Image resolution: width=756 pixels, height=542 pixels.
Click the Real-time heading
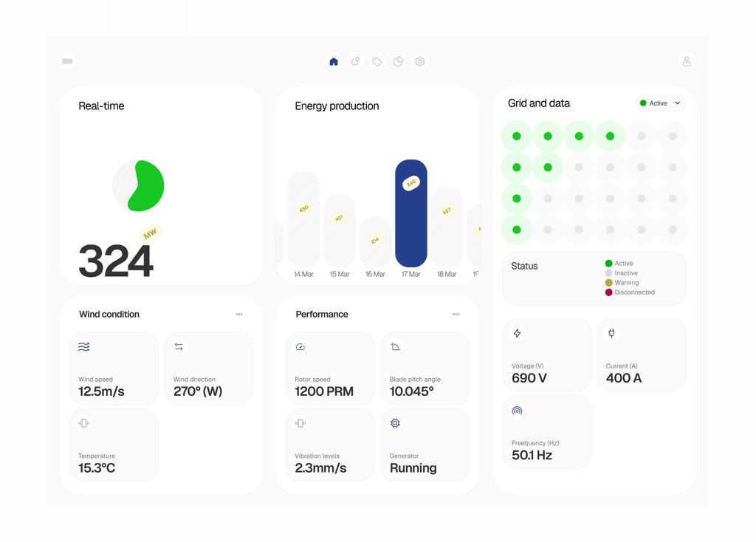point(101,106)
